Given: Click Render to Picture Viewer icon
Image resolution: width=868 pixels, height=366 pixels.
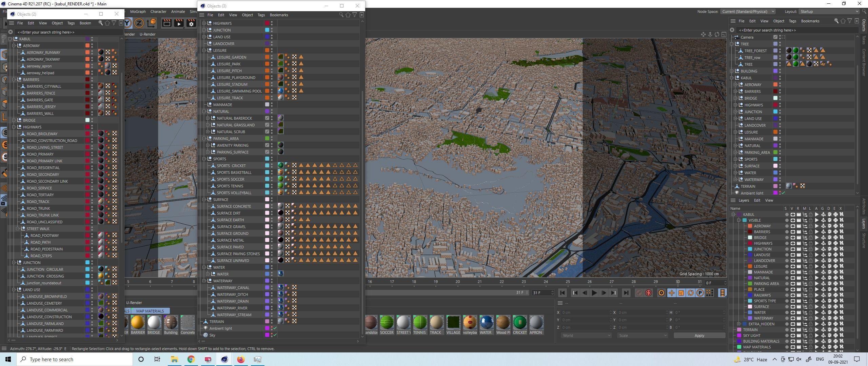Looking at the screenshot, I should pos(179,23).
